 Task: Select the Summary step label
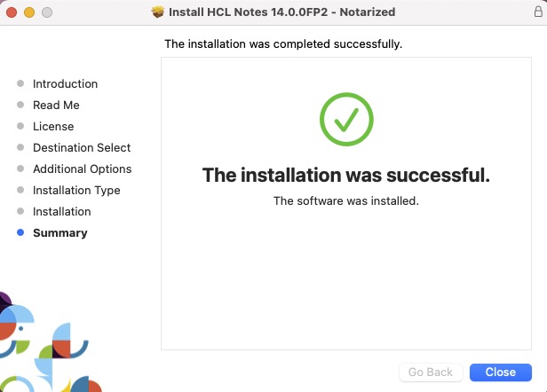tap(60, 233)
